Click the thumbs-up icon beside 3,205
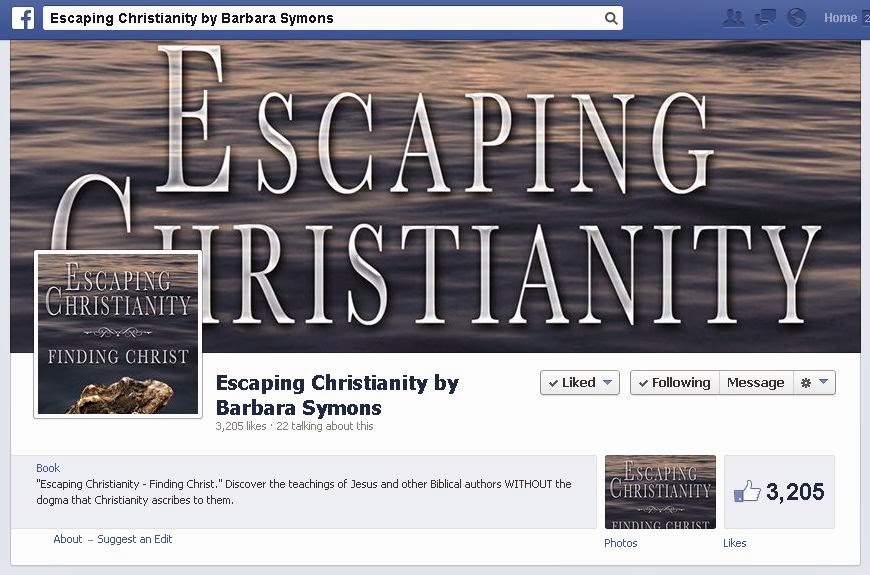Image resolution: width=870 pixels, height=575 pixels. click(x=747, y=491)
